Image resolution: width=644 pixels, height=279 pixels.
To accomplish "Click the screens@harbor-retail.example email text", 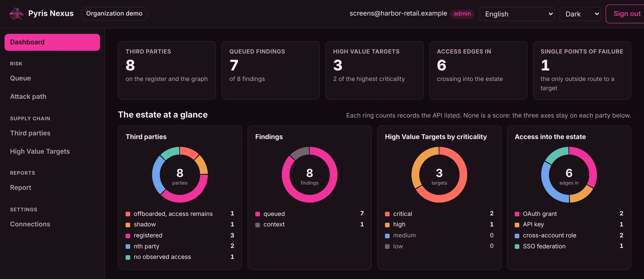I will pos(398,14).
